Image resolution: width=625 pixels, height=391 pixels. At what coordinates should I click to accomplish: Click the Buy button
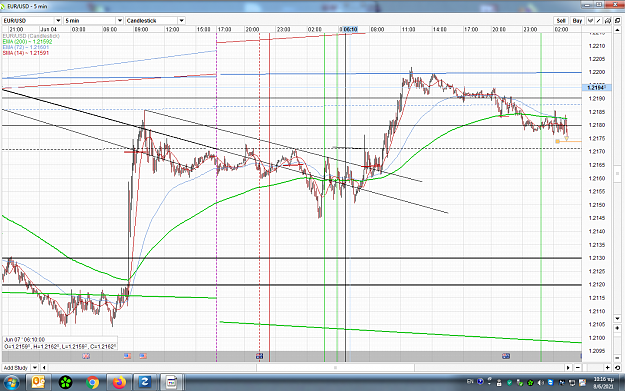pos(577,21)
